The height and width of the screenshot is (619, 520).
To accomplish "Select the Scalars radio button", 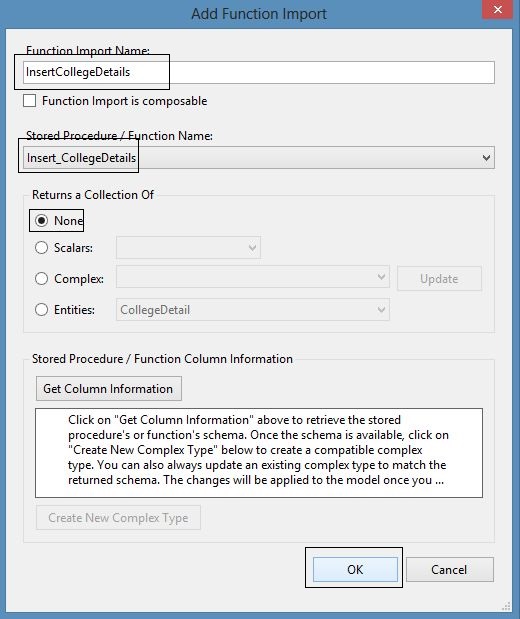I will (41, 248).
